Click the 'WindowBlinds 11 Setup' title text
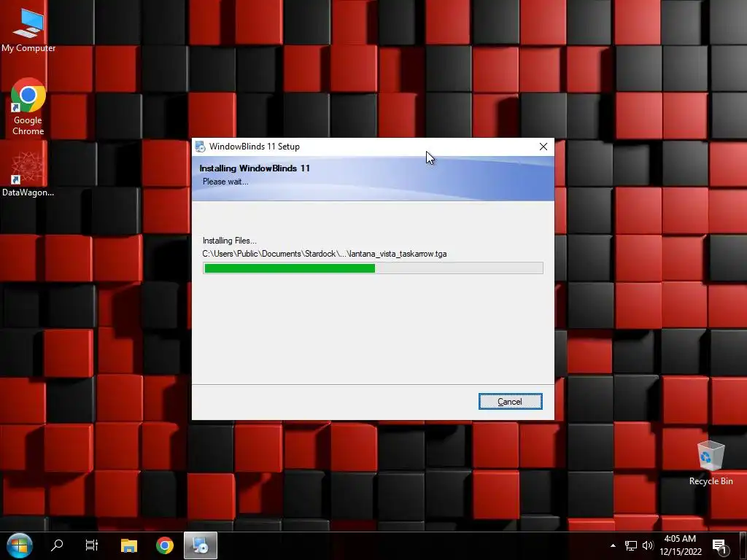 point(255,147)
